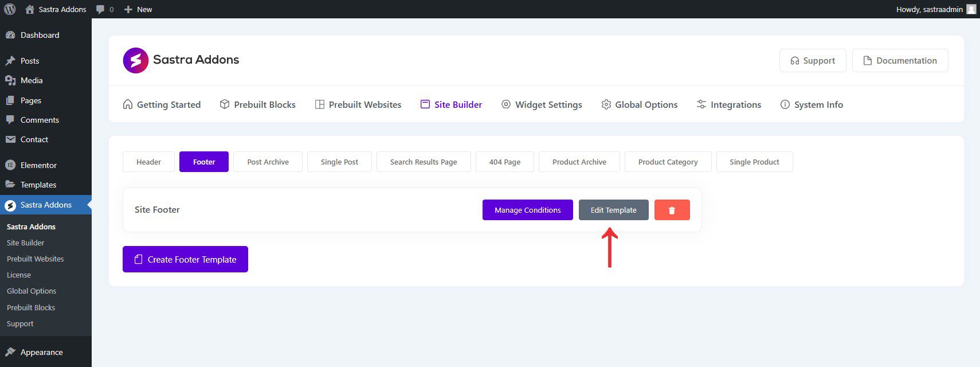Switch to the Header template tab
Screen dimensions: 980x367
point(148,162)
